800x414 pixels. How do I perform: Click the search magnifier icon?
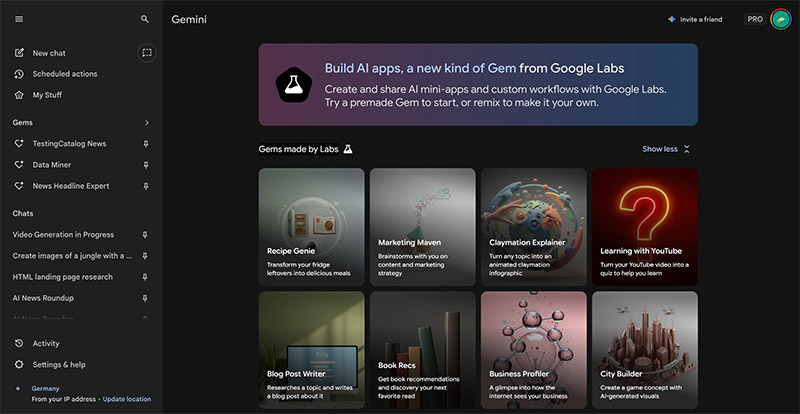(x=145, y=19)
